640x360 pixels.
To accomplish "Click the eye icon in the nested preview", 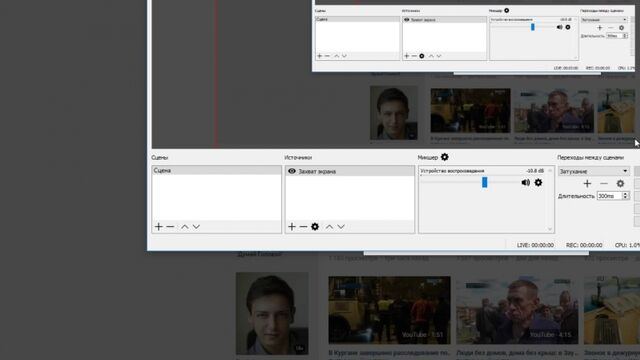I will (x=407, y=20).
